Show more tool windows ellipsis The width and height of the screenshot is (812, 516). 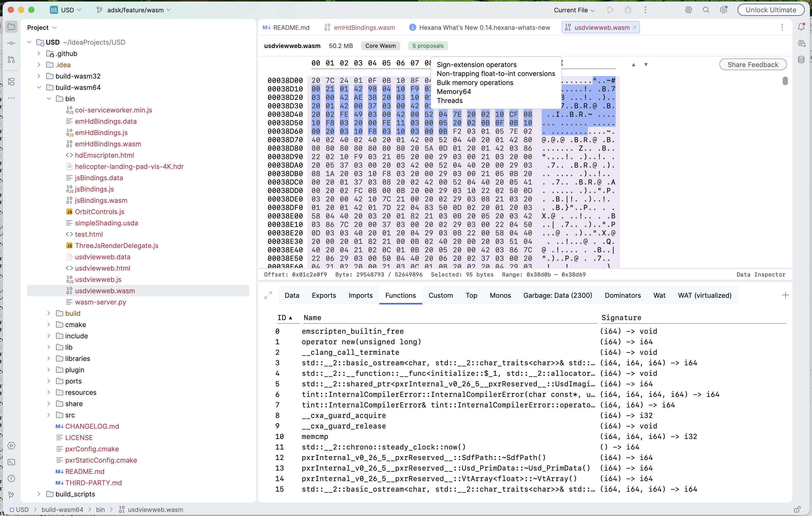pos(11,98)
